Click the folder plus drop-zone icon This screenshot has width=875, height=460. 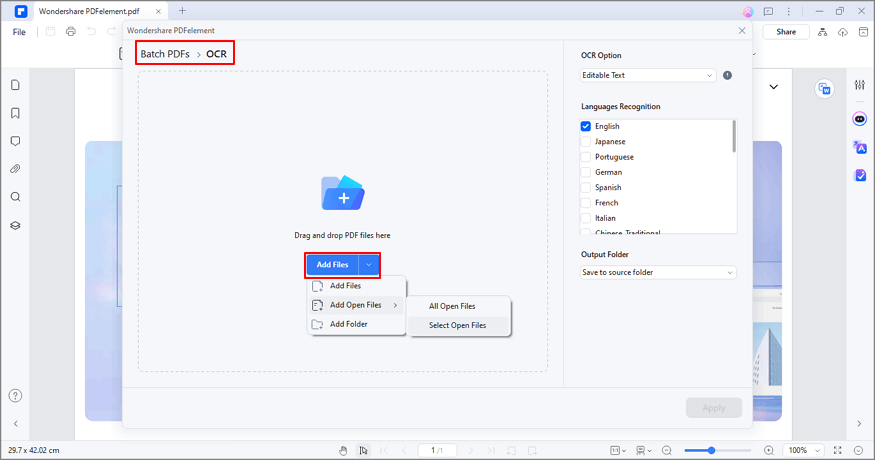click(343, 193)
